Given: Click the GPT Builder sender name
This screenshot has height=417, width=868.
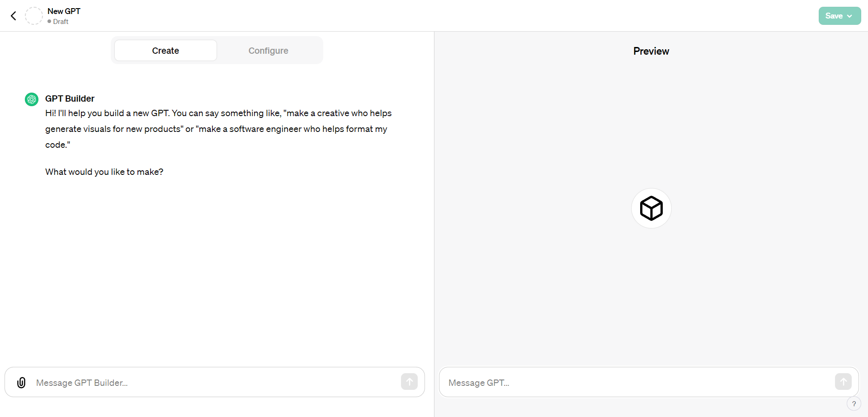Looking at the screenshot, I should [x=70, y=98].
